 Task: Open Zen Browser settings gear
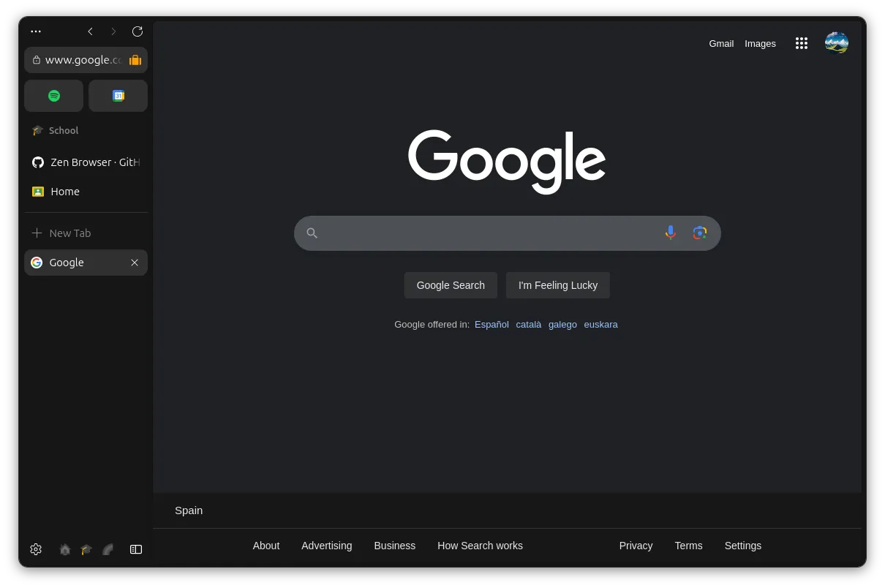tap(36, 549)
